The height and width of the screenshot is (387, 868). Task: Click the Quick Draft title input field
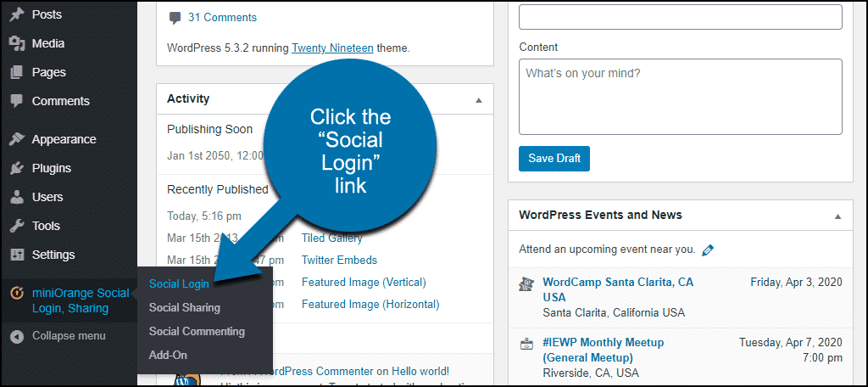click(x=681, y=17)
